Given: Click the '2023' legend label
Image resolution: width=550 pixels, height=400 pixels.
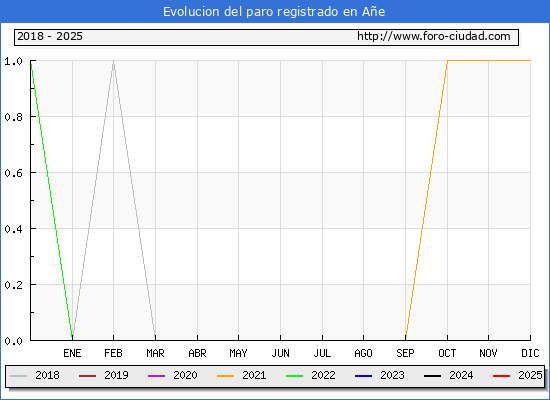Looking at the screenshot, I should click(x=392, y=375).
